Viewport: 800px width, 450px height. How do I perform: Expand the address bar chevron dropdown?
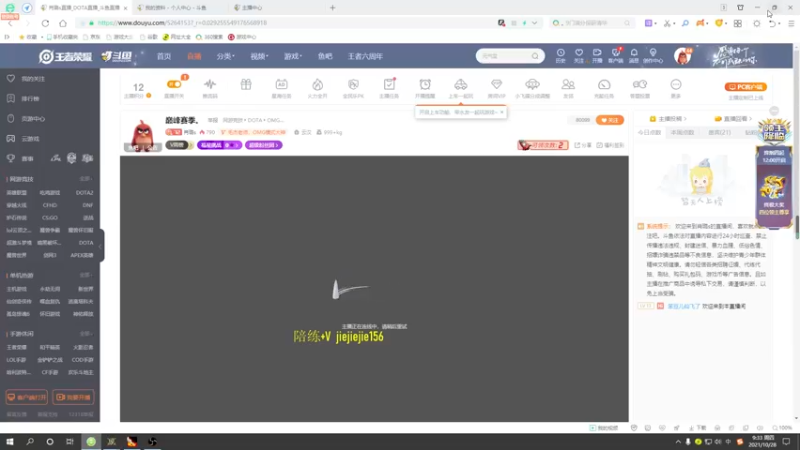(x=534, y=23)
